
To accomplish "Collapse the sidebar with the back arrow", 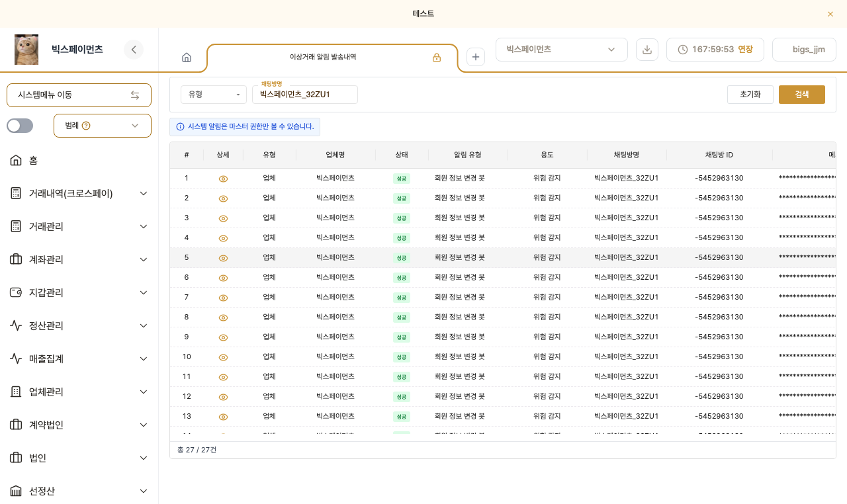I will (x=134, y=50).
